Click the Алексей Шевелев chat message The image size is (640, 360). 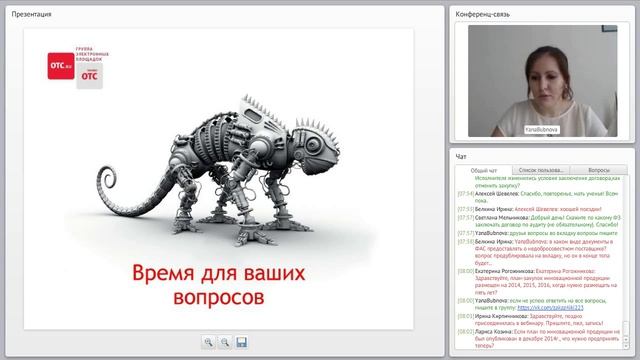[x=538, y=197]
